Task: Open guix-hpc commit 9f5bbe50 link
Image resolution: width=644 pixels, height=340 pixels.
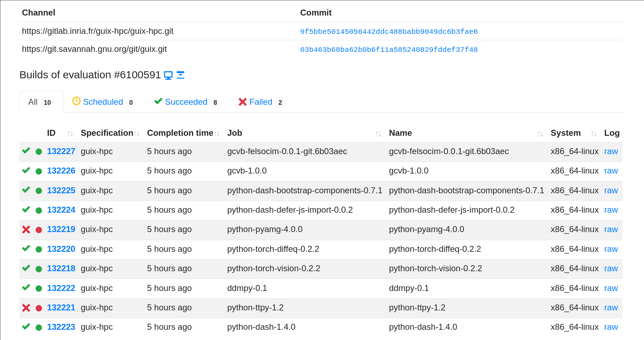Action: tap(389, 31)
